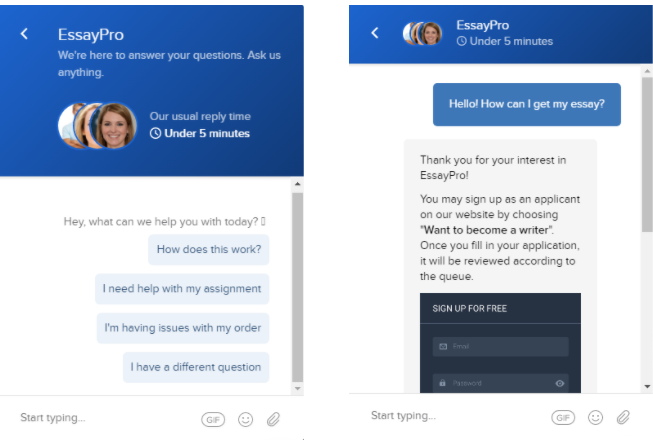Click "Want to become a writer" bold text
Viewport: 653px width, 448px height.
[x=487, y=230]
